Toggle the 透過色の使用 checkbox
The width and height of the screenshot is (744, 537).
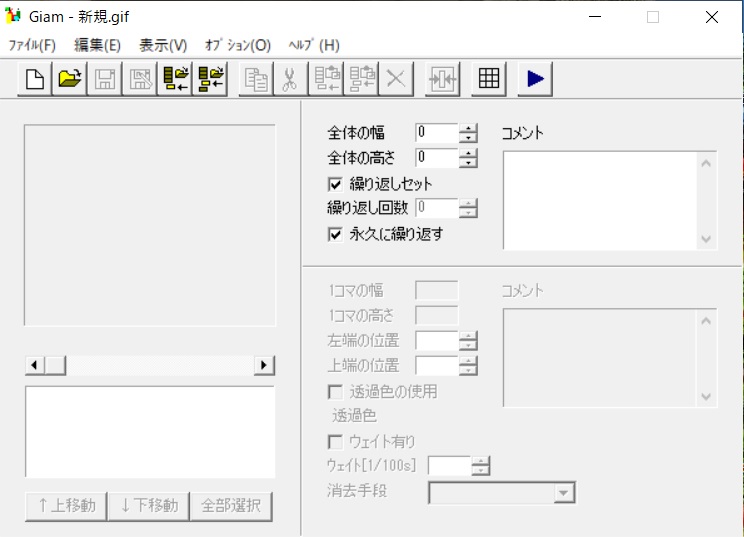[x=335, y=392]
